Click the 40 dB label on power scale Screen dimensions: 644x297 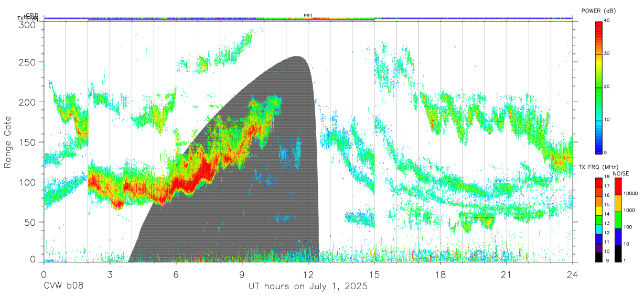click(x=607, y=20)
